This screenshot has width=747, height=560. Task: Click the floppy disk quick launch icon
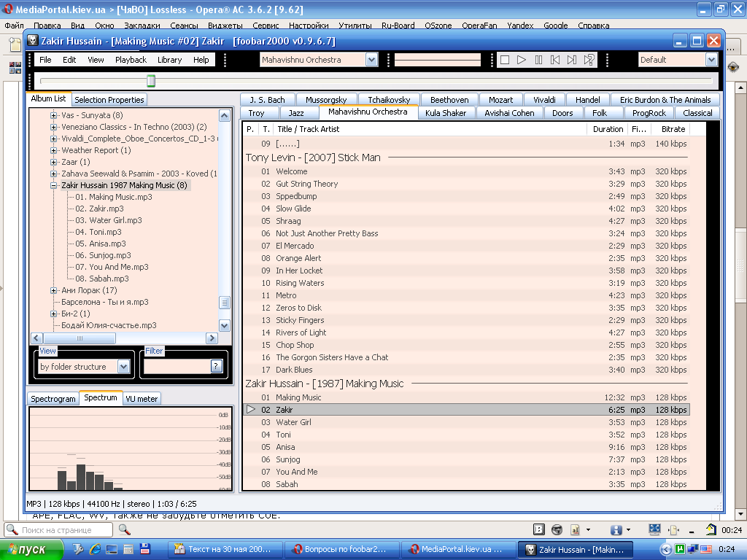tap(145, 549)
